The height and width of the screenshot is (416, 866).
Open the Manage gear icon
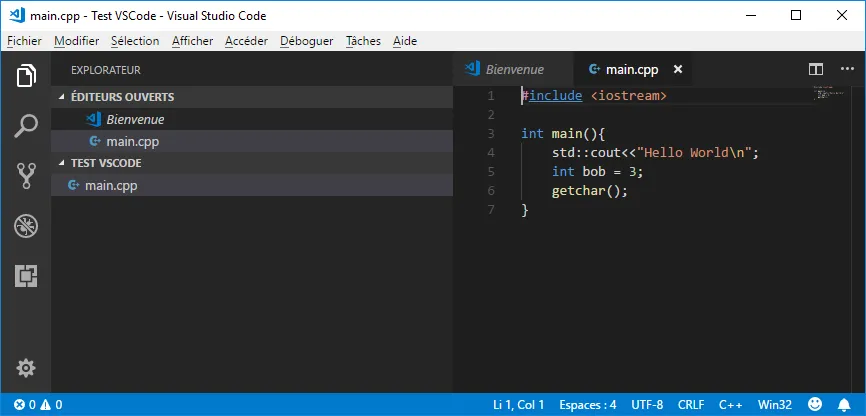click(x=26, y=368)
